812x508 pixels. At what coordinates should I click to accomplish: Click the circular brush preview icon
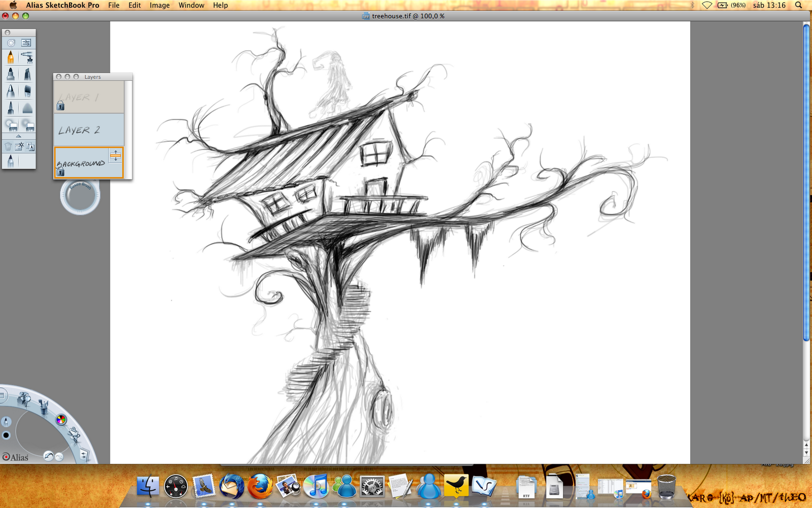tap(11, 43)
